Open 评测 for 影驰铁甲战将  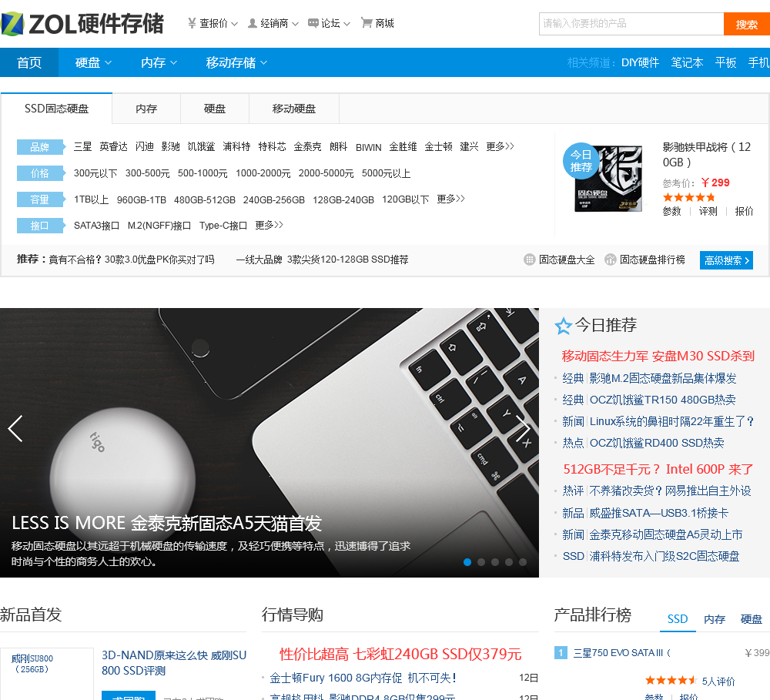(708, 211)
